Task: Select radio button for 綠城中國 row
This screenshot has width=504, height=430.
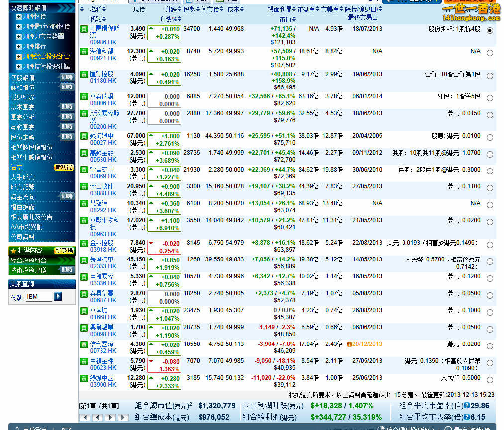Action: 490,380
